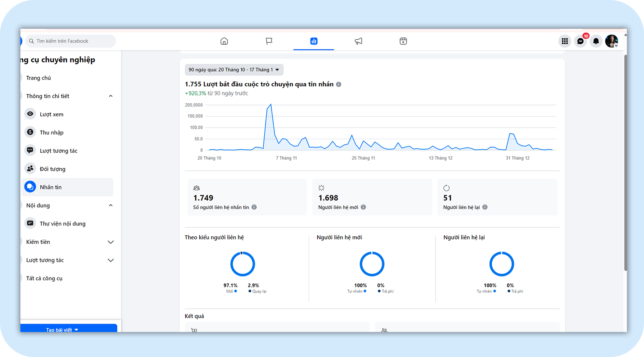Collapse the Thông tin chi tiết section

click(x=111, y=96)
